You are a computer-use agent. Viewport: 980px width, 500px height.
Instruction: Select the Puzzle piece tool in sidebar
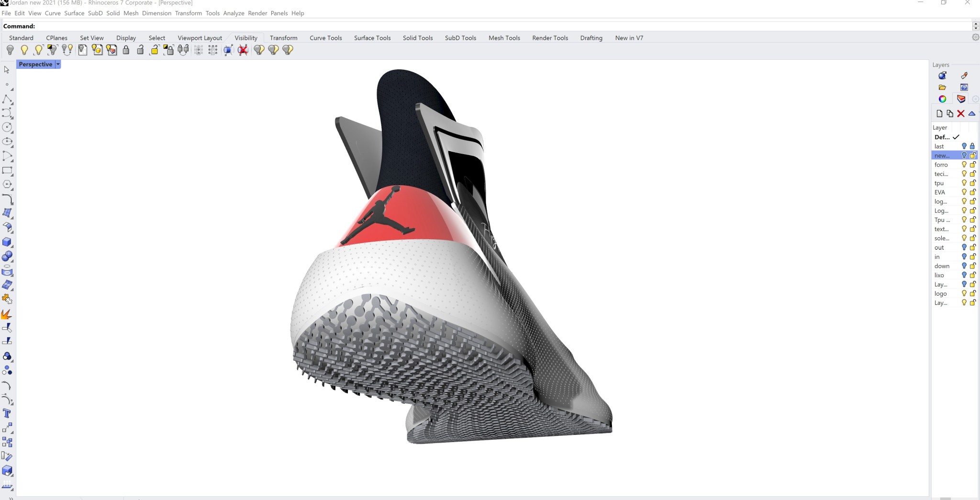click(x=7, y=300)
